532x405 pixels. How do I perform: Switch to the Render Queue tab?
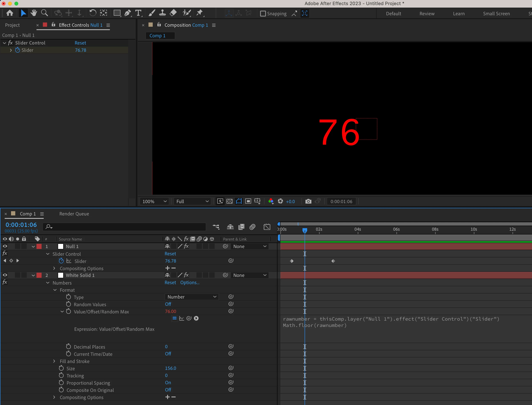(x=74, y=214)
